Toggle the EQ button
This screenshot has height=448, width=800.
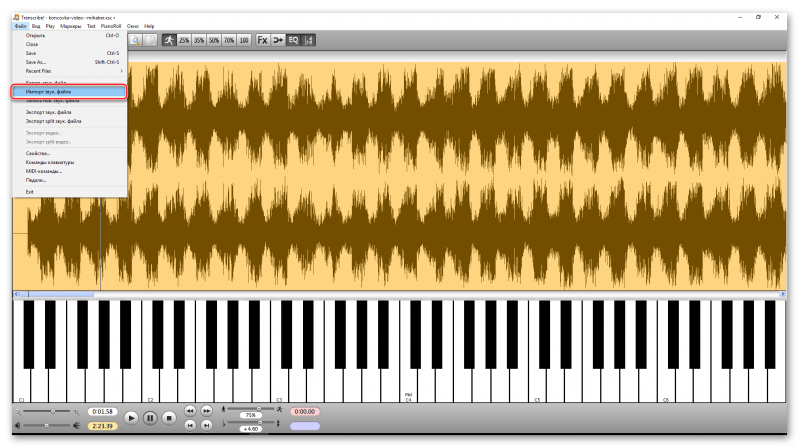point(293,40)
